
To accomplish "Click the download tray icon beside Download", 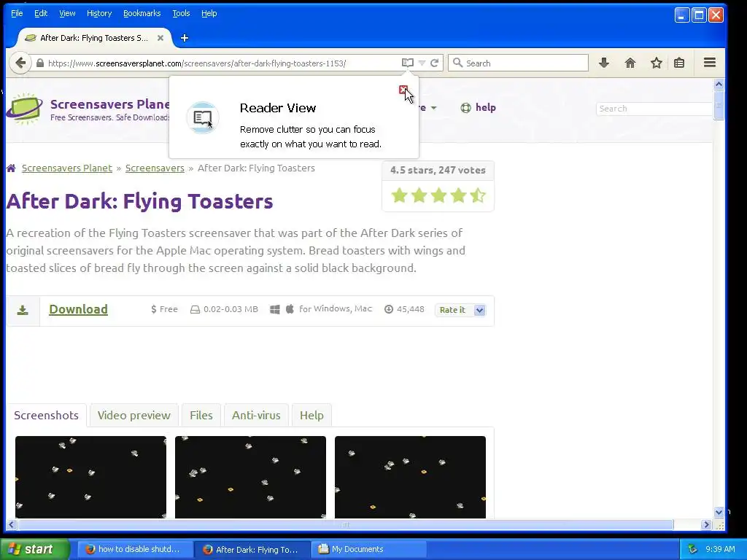I will click(23, 311).
